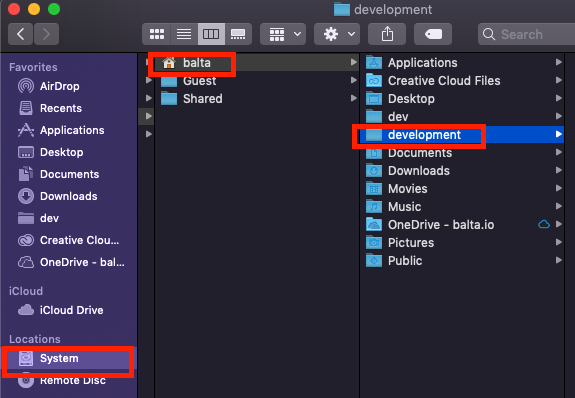Click the iCloud section header
Viewport: 575px width, 398px height.
coord(26,291)
